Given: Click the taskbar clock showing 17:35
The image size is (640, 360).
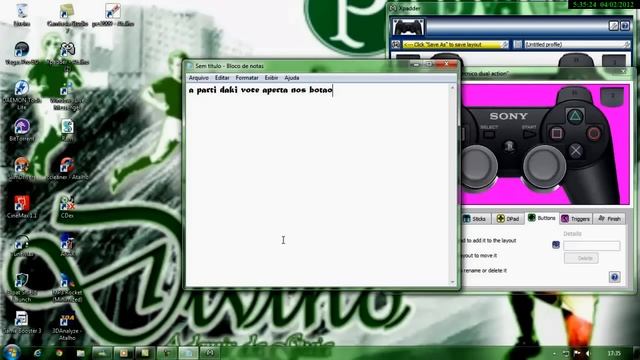Looking at the screenshot, I should (614, 353).
